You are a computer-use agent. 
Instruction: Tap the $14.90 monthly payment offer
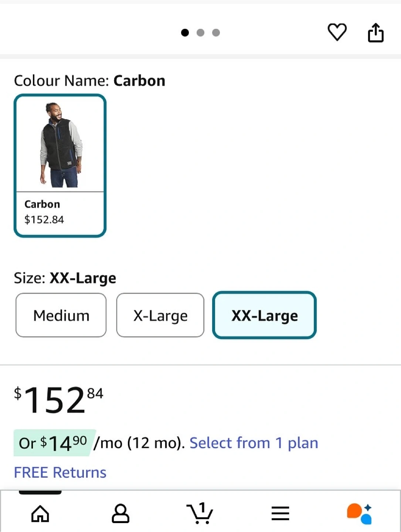coord(54,443)
